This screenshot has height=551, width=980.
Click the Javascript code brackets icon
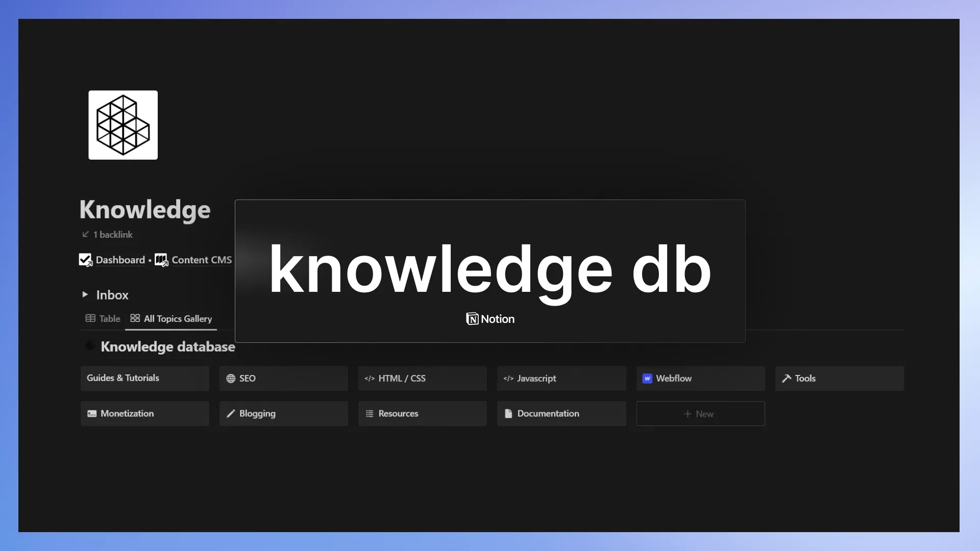(508, 378)
